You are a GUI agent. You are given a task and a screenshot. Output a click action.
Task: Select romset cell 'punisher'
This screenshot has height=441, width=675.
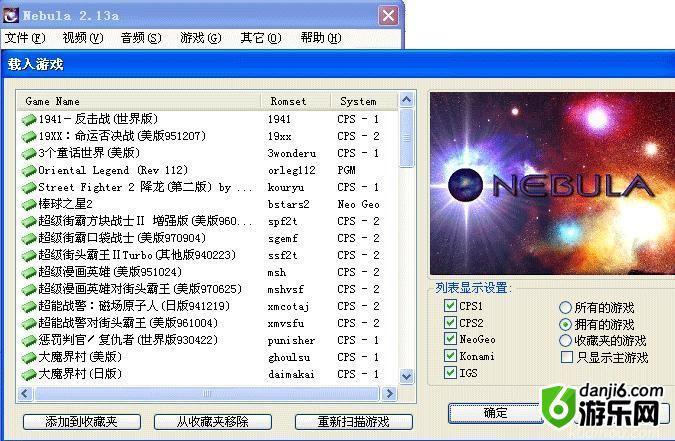point(291,341)
